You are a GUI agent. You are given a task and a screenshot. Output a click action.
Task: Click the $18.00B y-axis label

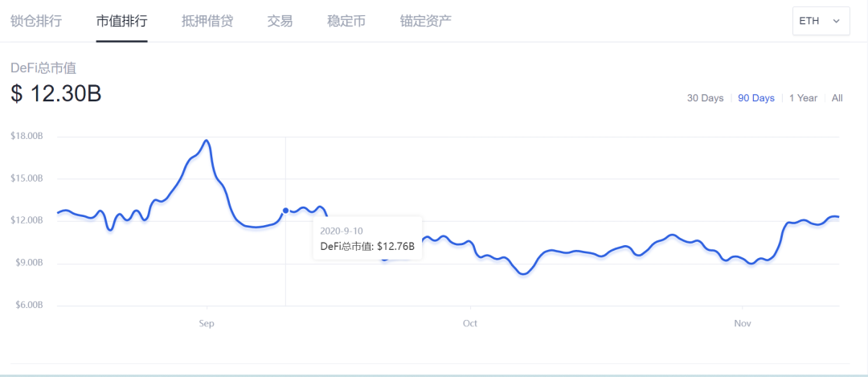click(x=26, y=136)
